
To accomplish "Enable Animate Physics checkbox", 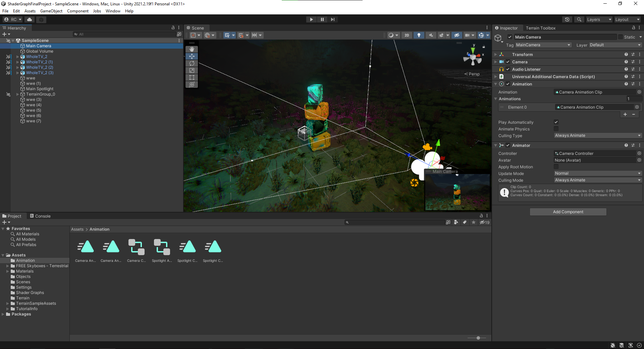I will click(556, 129).
